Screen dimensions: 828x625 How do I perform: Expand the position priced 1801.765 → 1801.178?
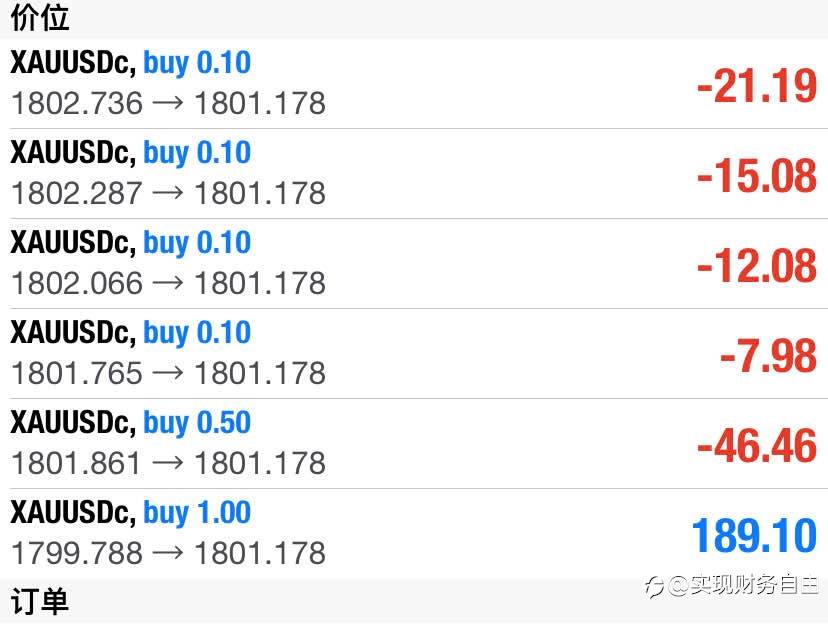(168, 372)
